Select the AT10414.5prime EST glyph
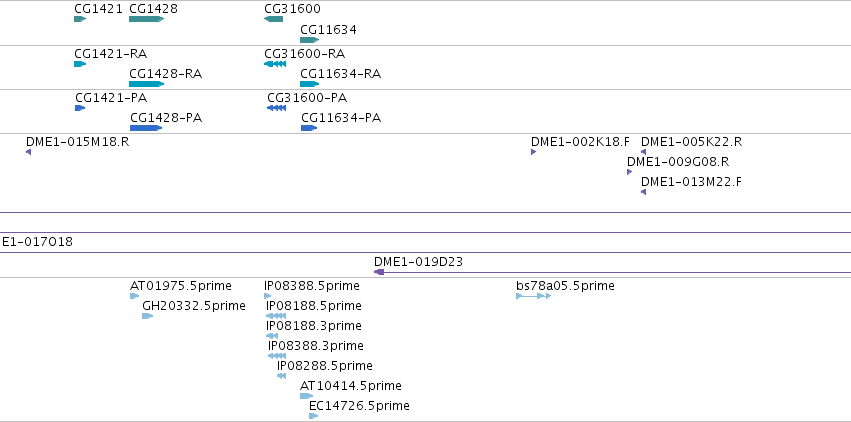The width and height of the screenshot is (851, 422). tap(306, 396)
